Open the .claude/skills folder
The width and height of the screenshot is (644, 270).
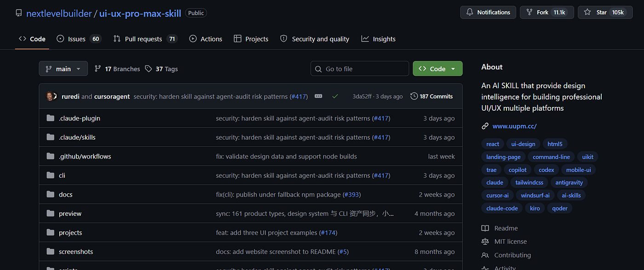click(x=77, y=137)
